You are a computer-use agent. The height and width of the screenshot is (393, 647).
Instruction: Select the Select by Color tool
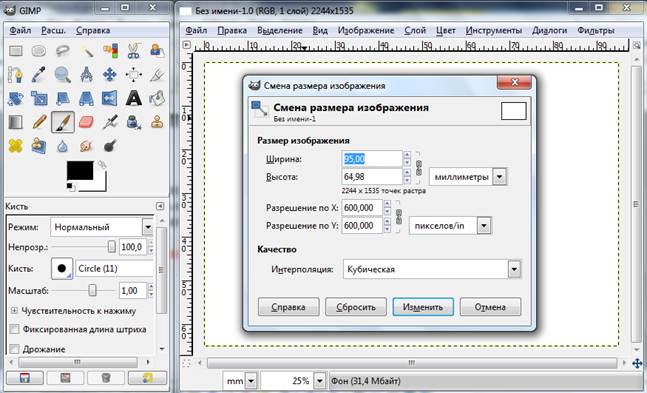pos(110,51)
